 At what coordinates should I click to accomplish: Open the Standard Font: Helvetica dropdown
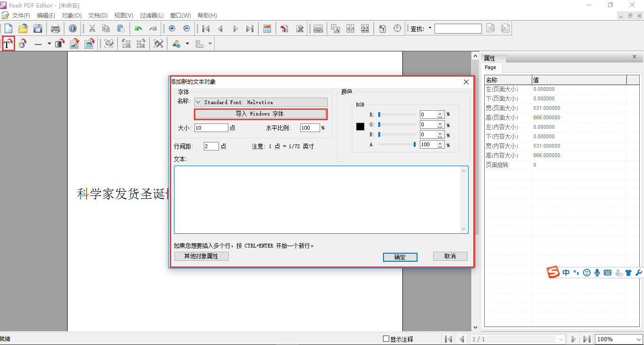[261, 102]
